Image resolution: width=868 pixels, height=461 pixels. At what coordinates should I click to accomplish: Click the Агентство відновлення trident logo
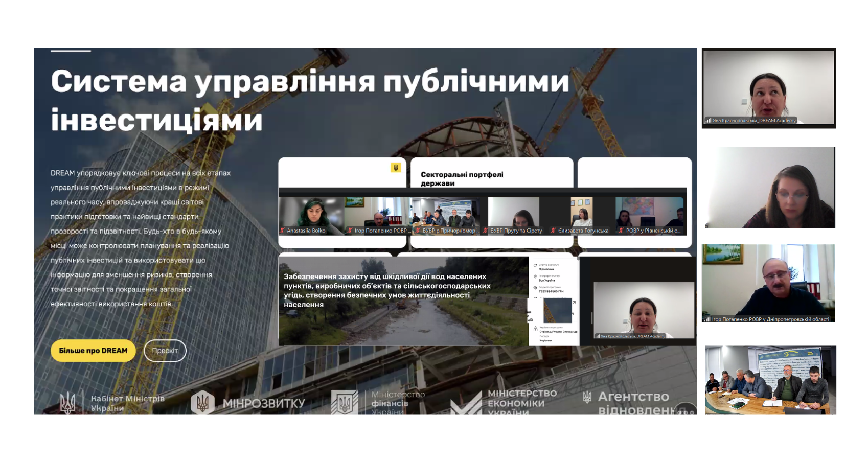click(x=587, y=397)
